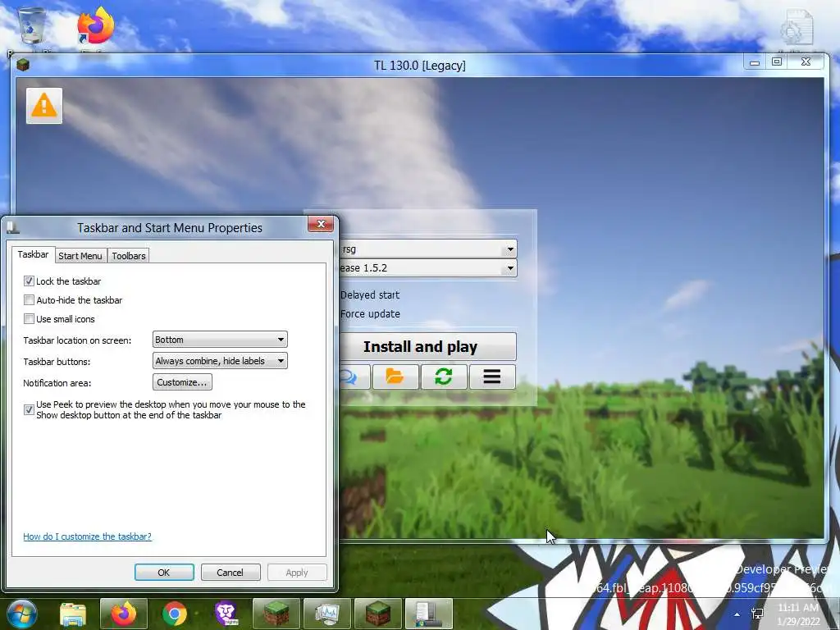The image size is (840, 630).
Task: Show hidden icons in the system tray
Action: [x=737, y=614]
